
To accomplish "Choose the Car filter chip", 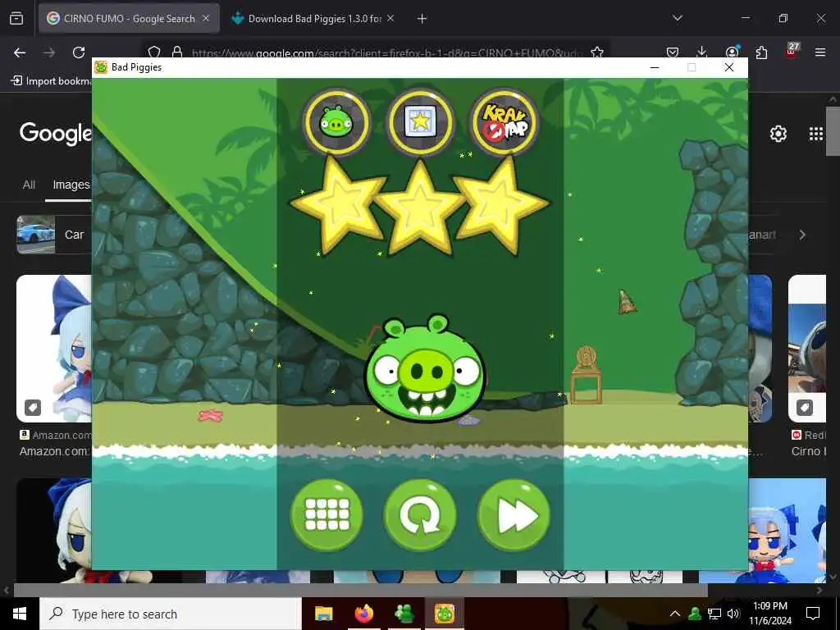I will 54,235.
